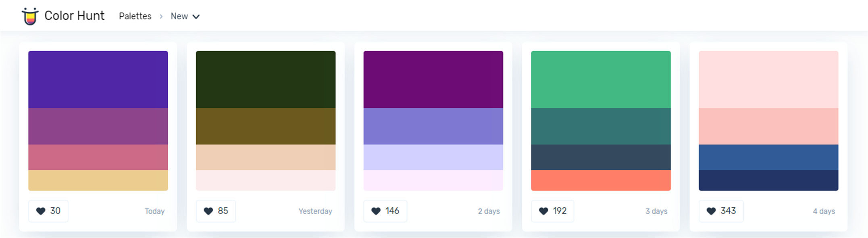Click the 4 days date label
868x238 pixels.
coord(824,211)
